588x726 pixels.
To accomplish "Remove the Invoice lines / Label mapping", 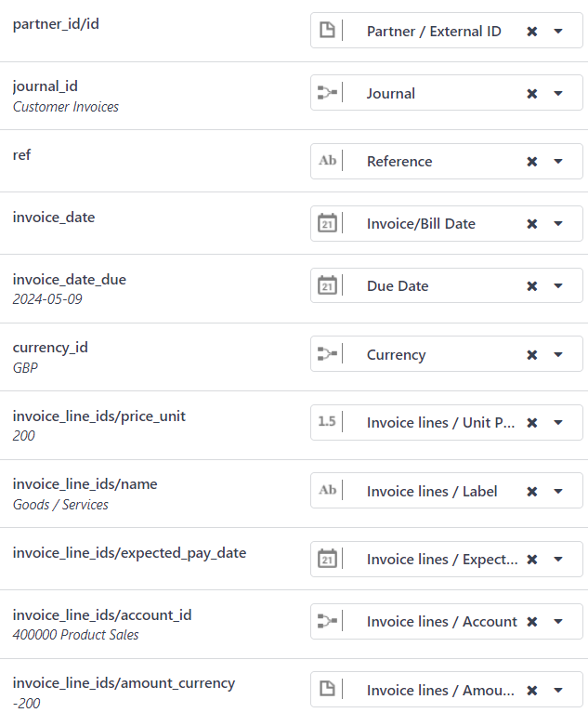I will pyautogui.click(x=532, y=492).
